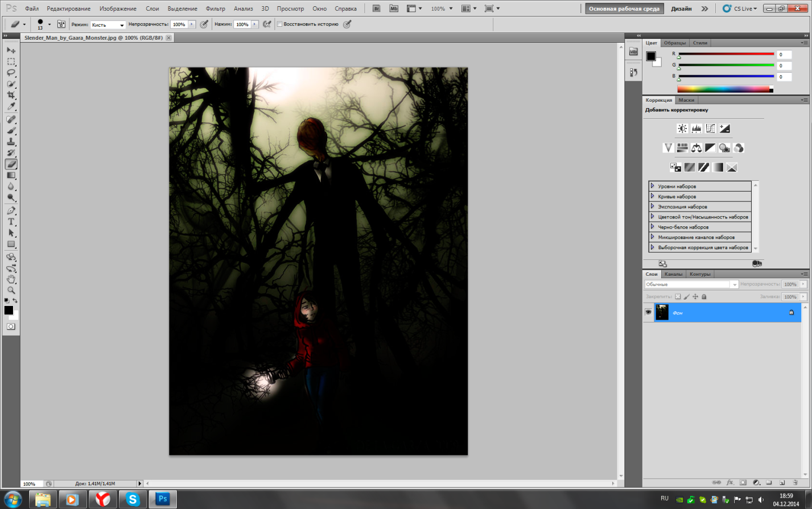Show more workspaces via double-chevron button
Screen dimensions: 812x509
tap(705, 9)
